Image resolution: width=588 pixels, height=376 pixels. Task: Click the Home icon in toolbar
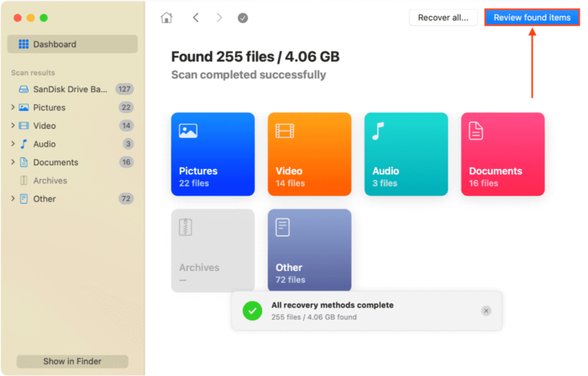(x=167, y=18)
